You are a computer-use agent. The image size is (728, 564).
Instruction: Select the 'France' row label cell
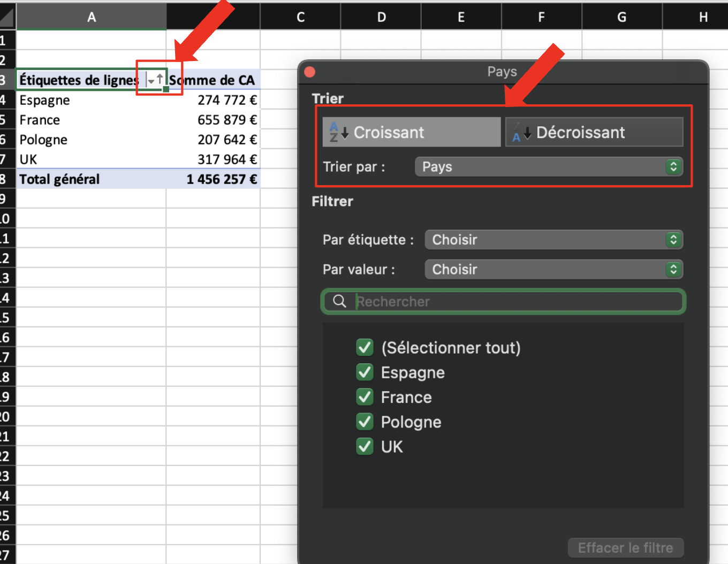[x=92, y=120]
